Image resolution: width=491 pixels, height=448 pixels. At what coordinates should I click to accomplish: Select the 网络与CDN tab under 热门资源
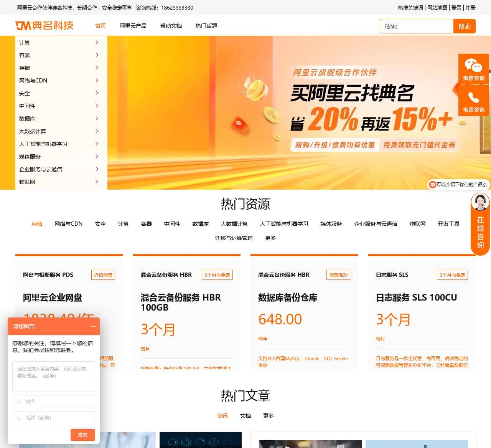(69, 224)
